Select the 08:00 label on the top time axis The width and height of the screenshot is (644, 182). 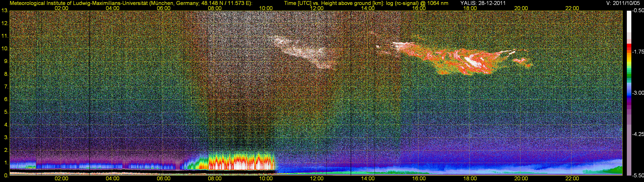(x=215, y=8)
